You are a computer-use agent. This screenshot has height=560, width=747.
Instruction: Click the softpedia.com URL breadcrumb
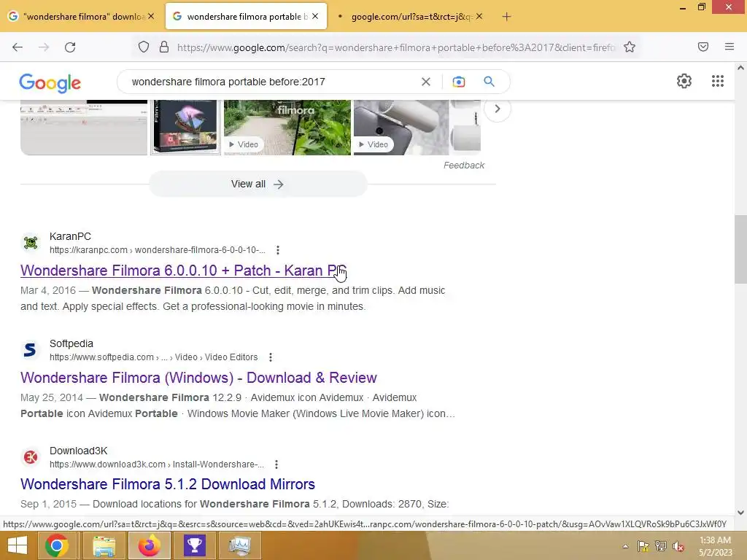click(x=153, y=357)
